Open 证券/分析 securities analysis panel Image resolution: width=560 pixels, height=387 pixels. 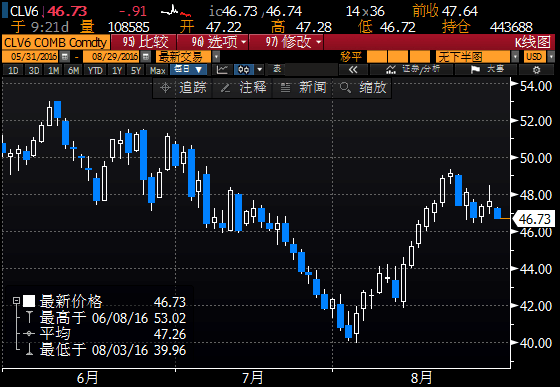412,70
